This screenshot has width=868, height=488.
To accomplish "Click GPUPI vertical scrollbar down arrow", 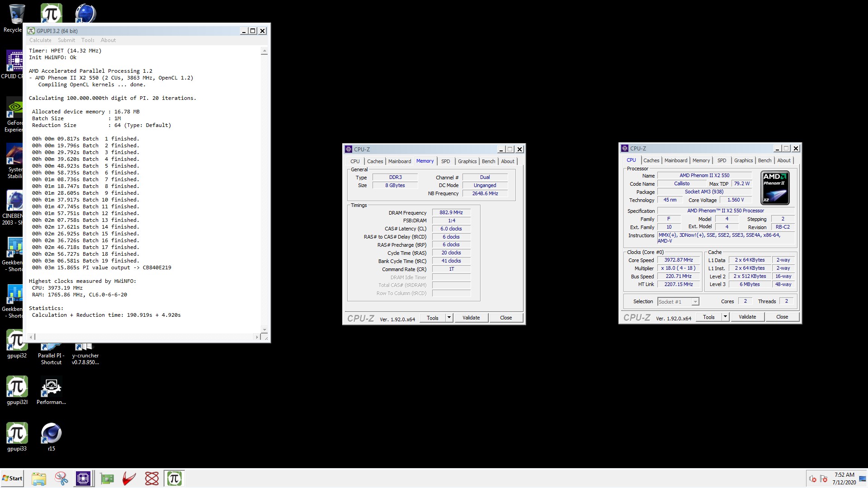I will [x=264, y=329].
